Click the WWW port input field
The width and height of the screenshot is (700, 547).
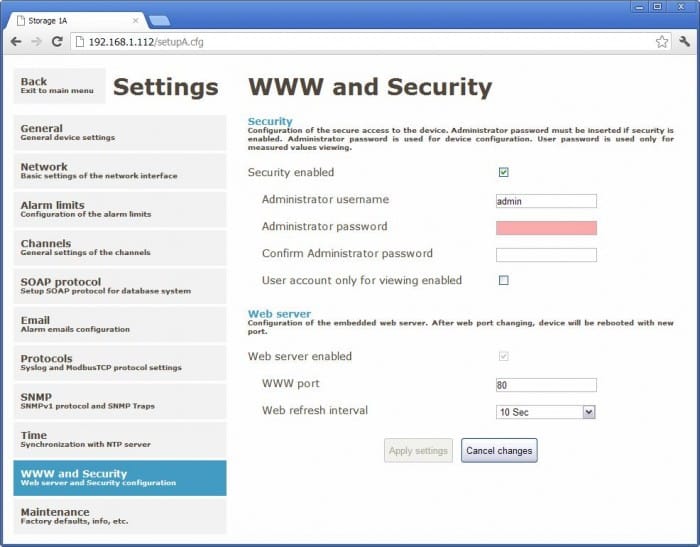(546, 385)
